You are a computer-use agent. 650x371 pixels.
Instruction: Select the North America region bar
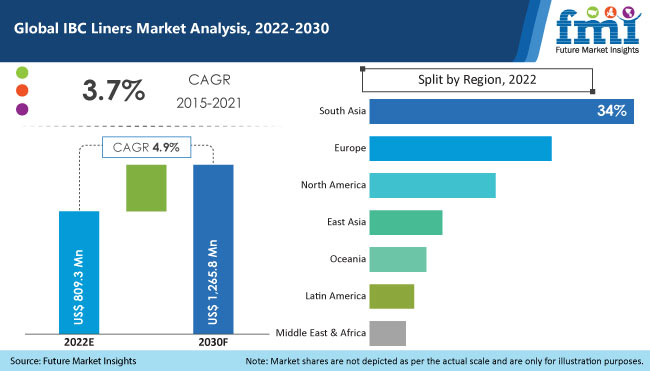(432, 185)
